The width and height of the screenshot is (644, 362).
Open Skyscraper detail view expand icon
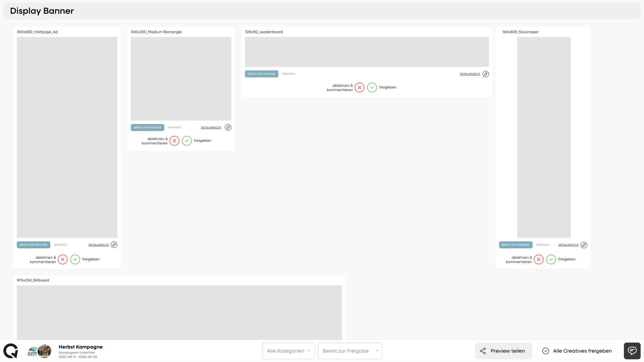(x=584, y=245)
